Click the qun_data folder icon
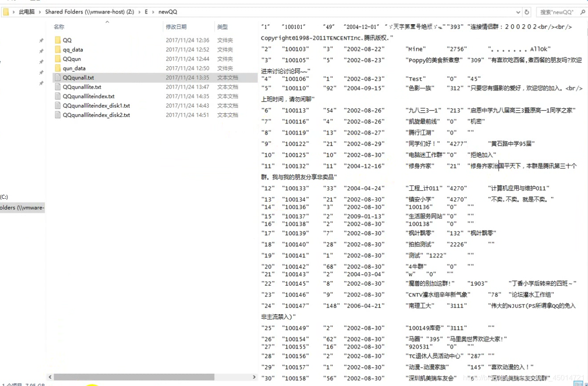Image resolution: width=588 pixels, height=386 pixels. pyautogui.click(x=57, y=68)
